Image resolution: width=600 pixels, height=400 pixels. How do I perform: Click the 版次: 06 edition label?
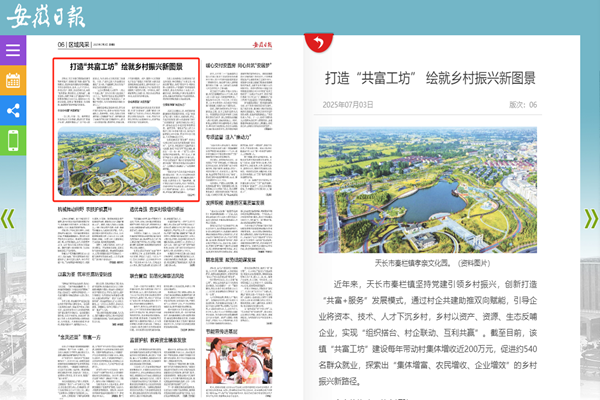pyautogui.click(x=522, y=104)
